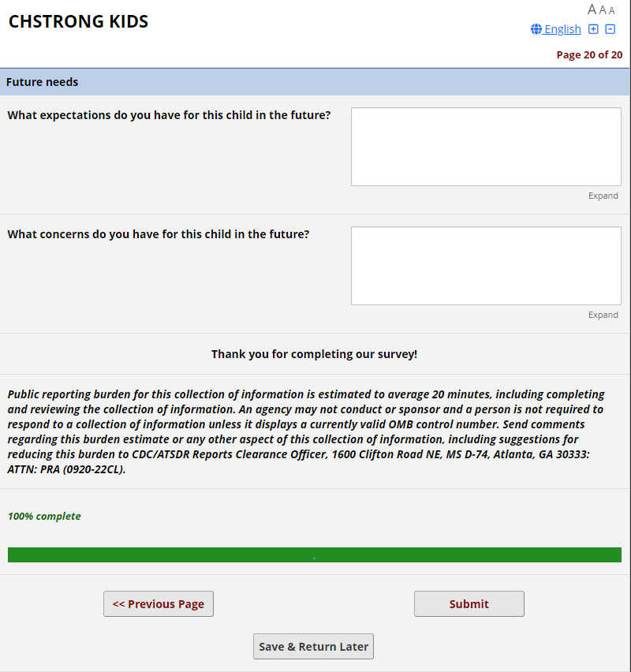
Task: Open the English language link
Action: tap(562, 29)
